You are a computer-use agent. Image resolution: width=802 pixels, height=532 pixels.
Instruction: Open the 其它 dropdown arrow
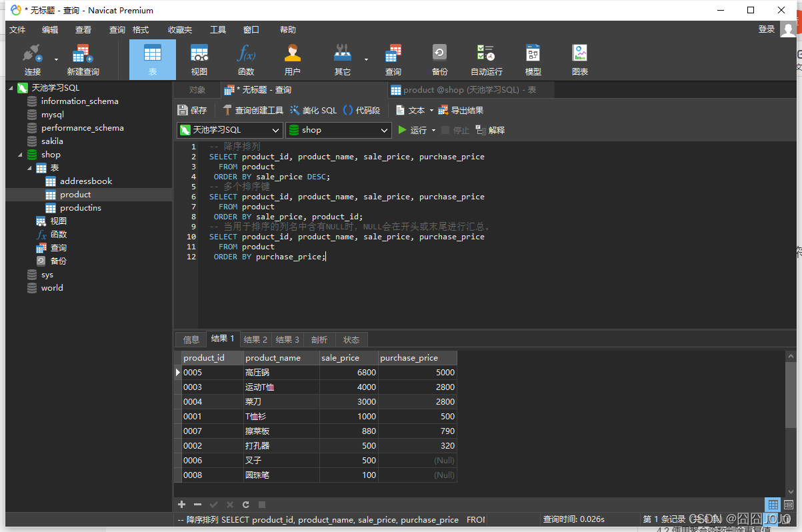[x=366, y=59]
